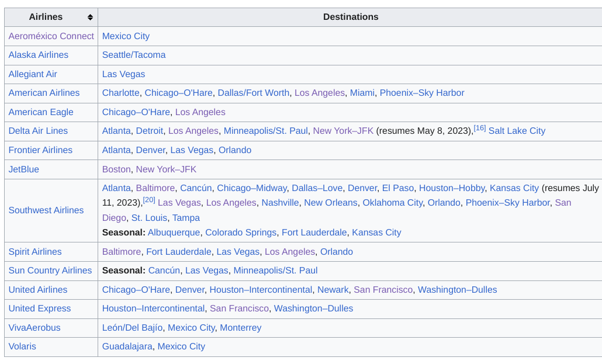602x364 pixels.
Task: Open Phoenix–Sky Harbor in American Airlines row
Action: [x=422, y=93]
